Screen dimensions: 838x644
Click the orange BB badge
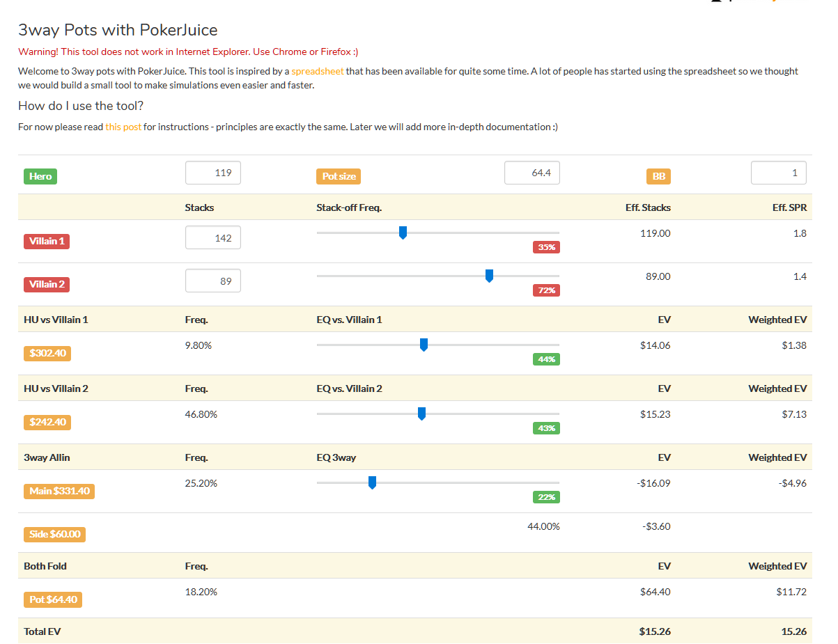659,176
